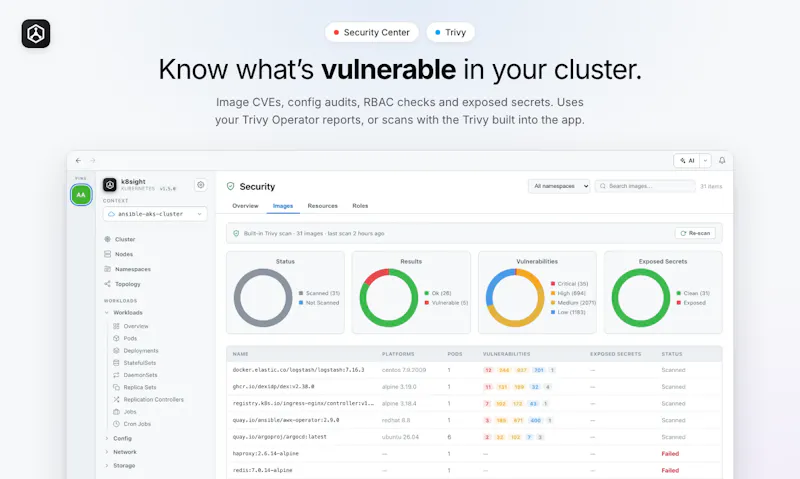Sort by the NAME column header
The image size is (800, 479).
pos(240,354)
